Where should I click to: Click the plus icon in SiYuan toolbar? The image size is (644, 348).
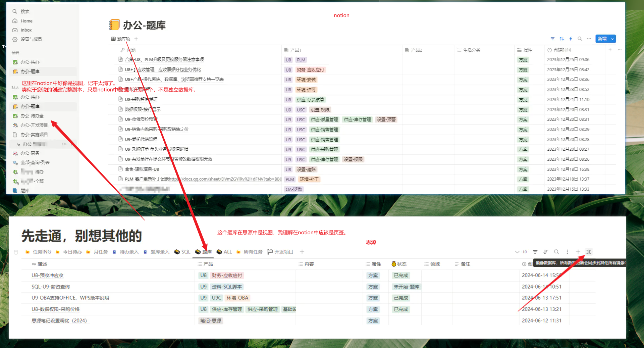click(x=578, y=252)
